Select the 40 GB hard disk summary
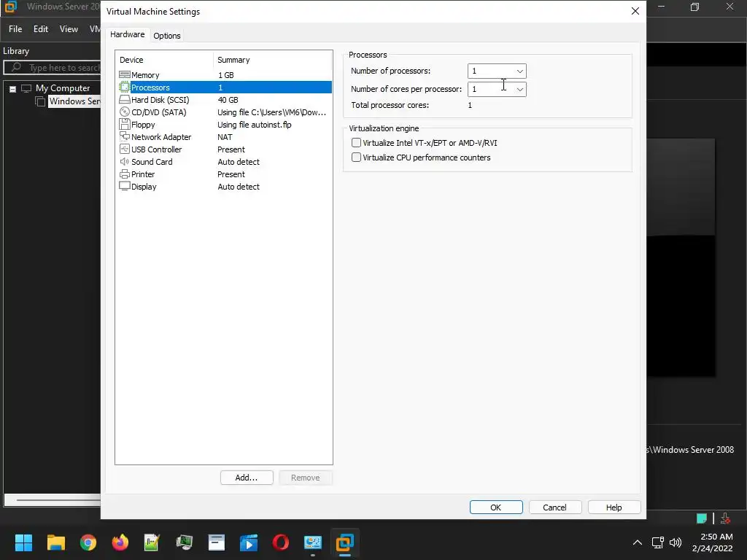 click(x=228, y=99)
